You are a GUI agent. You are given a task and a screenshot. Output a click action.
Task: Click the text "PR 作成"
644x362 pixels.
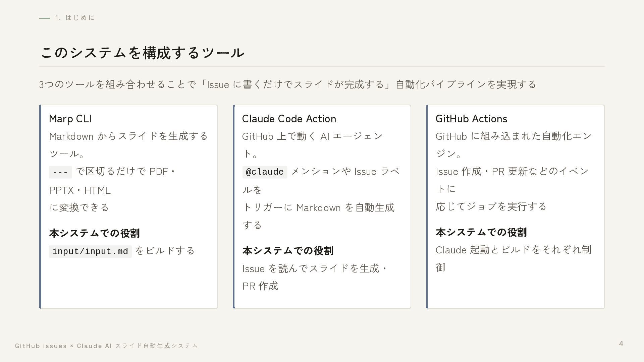pos(260,286)
